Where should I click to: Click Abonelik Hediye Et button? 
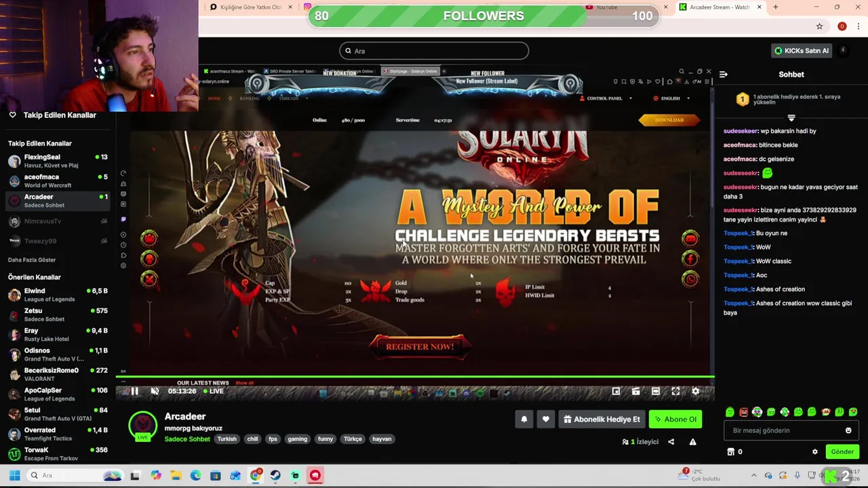[x=601, y=419]
